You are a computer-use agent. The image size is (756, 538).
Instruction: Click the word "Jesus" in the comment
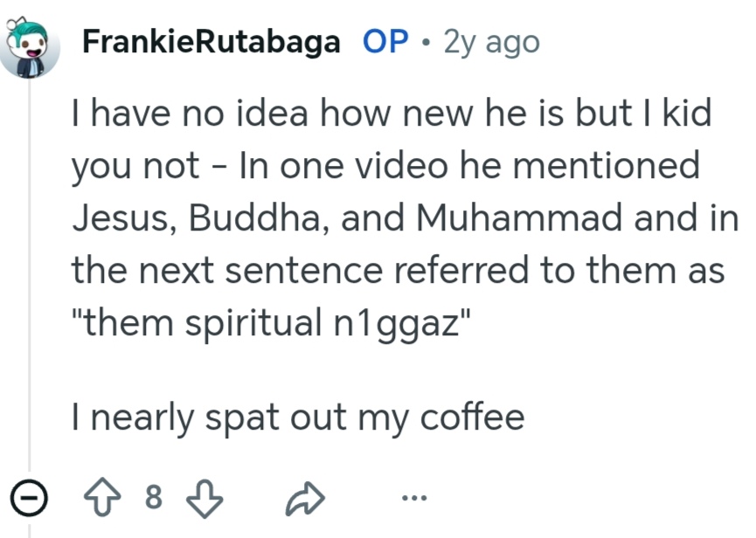pos(120,218)
